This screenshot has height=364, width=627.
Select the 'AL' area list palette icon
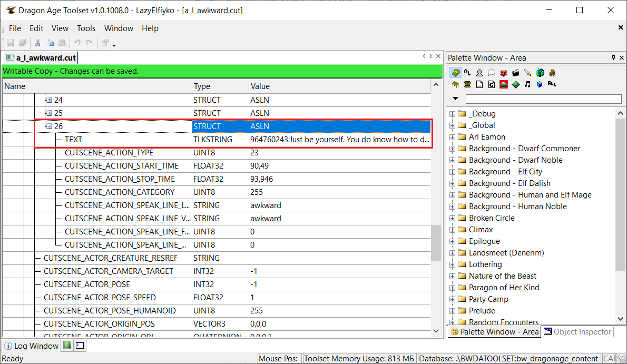467,73
